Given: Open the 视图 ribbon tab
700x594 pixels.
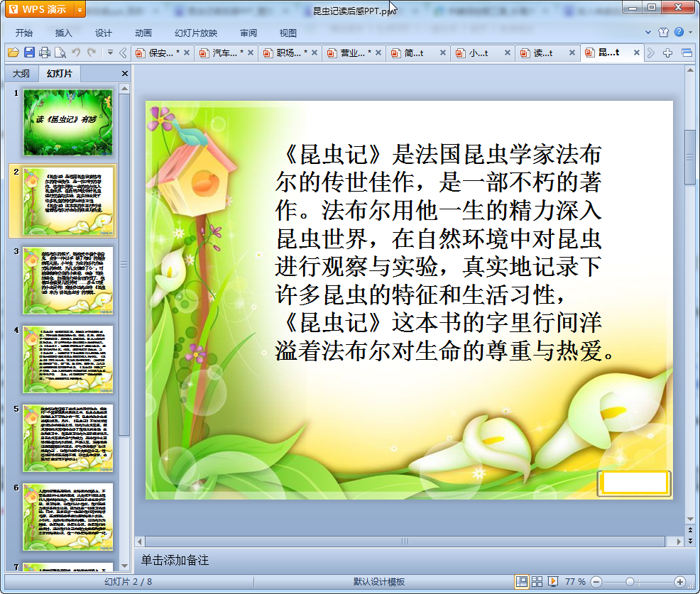Looking at the screenshot, I should point(288,33).
